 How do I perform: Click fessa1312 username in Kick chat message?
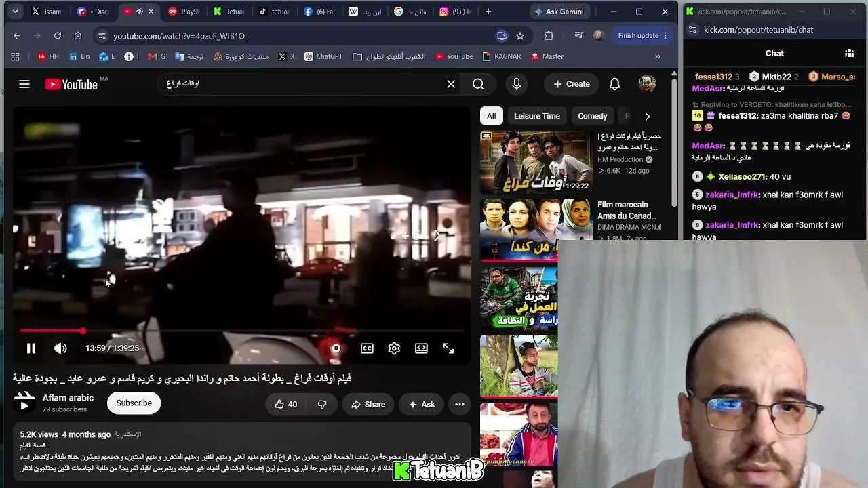(x=738, y=116)
